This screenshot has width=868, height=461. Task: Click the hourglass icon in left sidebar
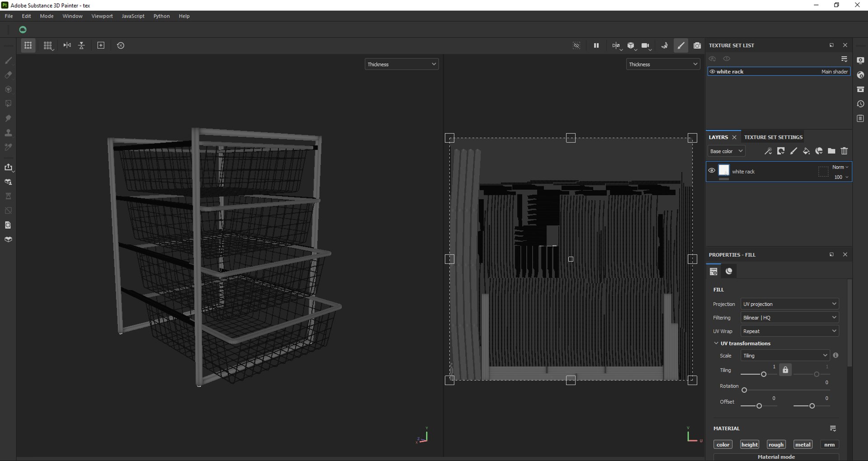click(x=8, y=196)
